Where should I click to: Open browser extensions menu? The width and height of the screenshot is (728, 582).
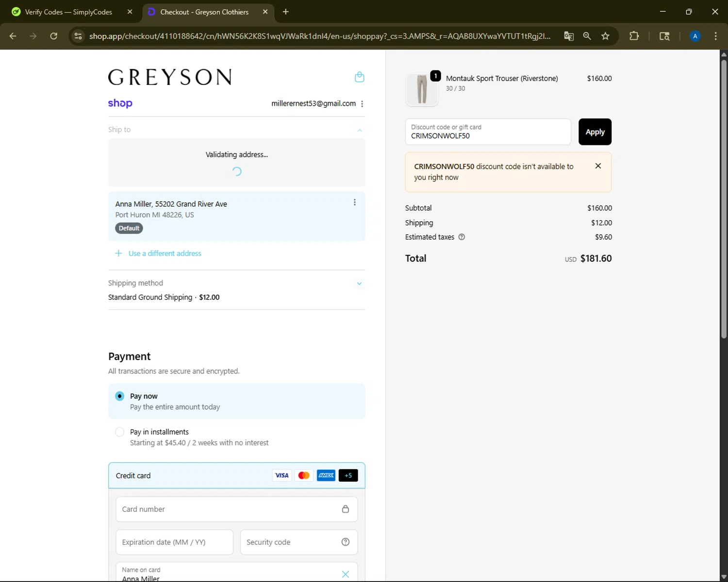[634, 36]
